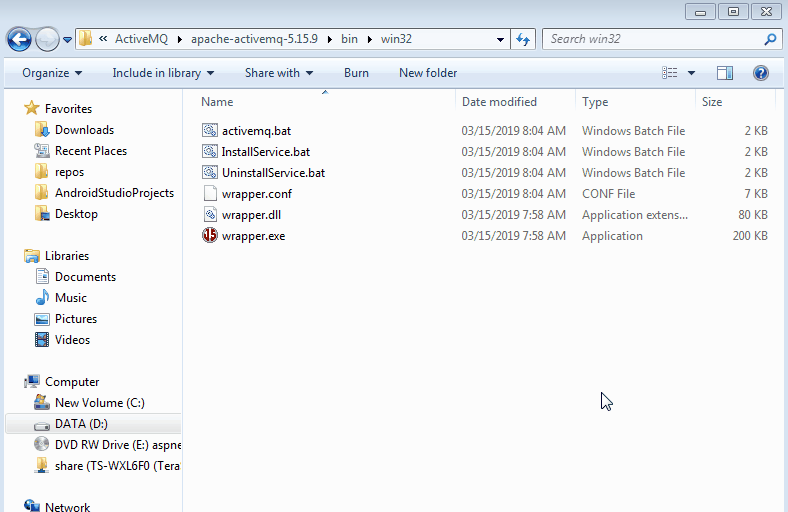Create a New folder

(x=428, y=73)
